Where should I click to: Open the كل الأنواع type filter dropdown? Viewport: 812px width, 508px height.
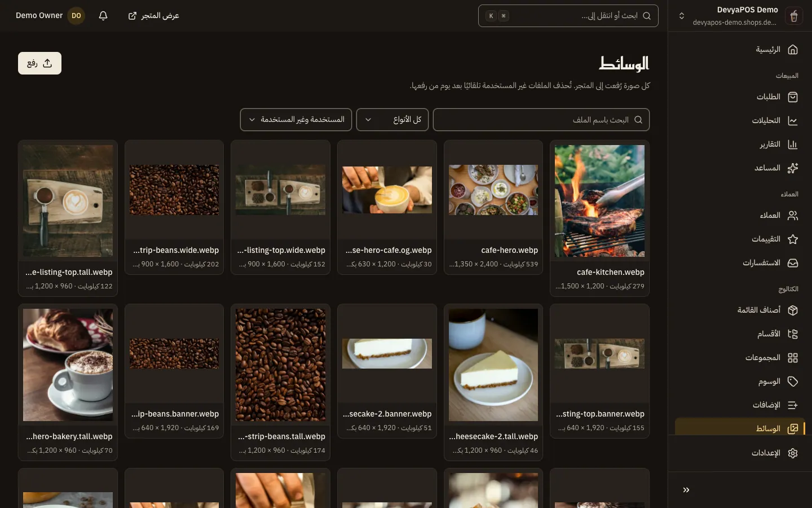[x=392, y=120]
